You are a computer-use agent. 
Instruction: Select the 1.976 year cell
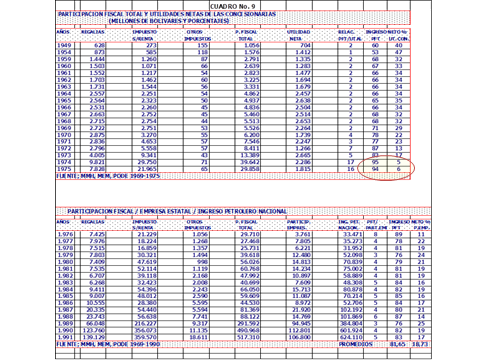click(64, 234)
